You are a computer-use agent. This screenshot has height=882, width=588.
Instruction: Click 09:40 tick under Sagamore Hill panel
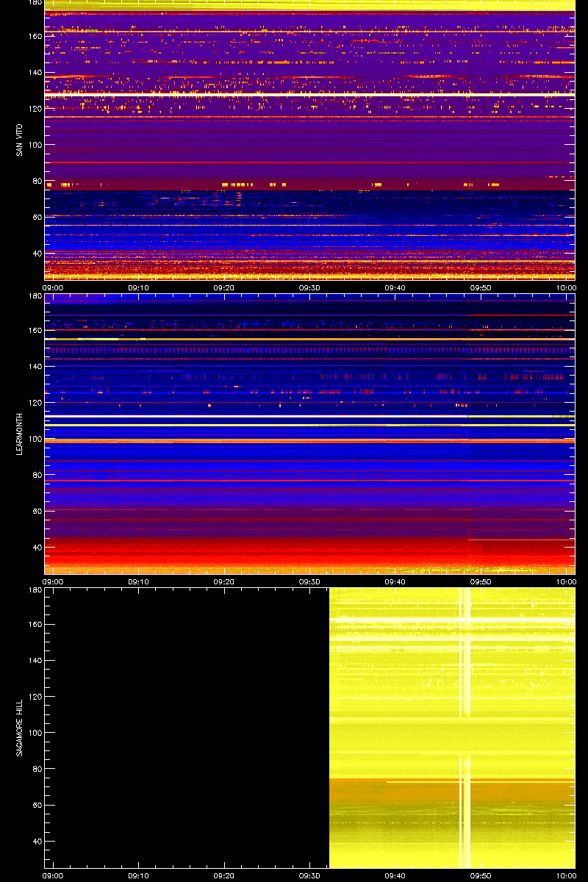(395, 876)
